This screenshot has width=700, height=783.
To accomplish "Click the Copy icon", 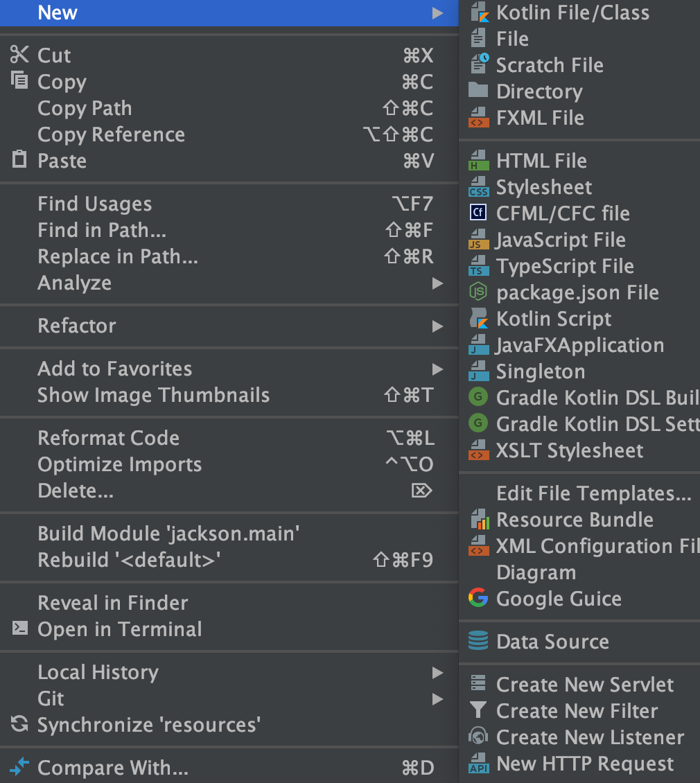I will click(x=19, y=80).
